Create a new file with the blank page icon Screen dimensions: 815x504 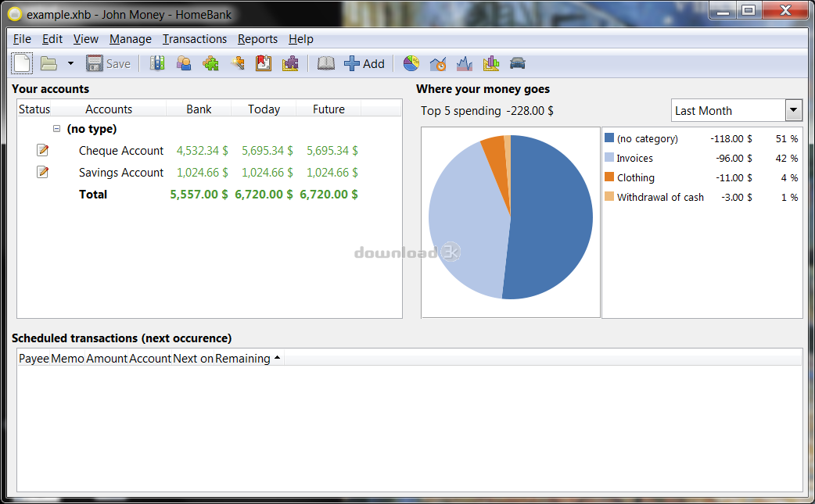[x=22, y=63]
